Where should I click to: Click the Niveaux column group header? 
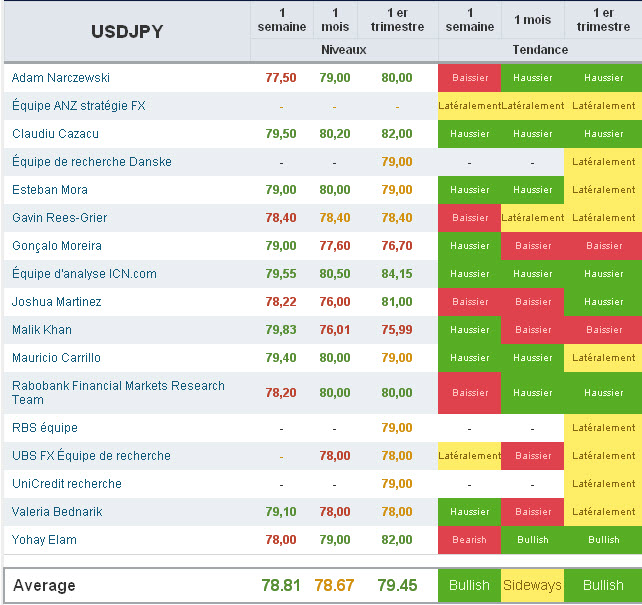(x=344, y=50)
